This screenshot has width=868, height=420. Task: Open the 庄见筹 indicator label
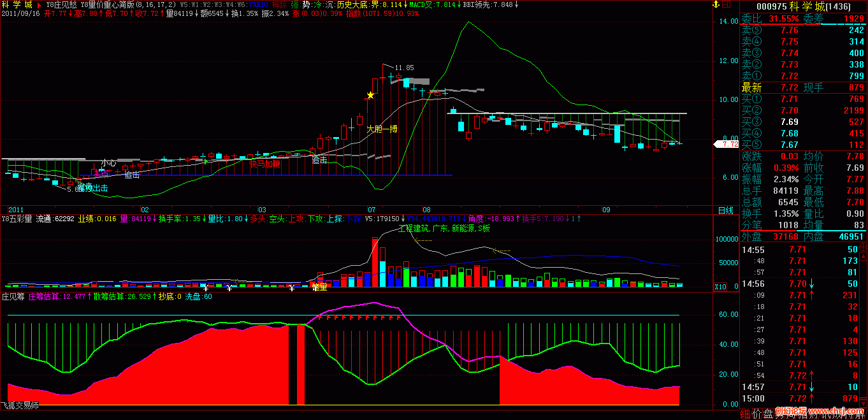tap(13, 296)
